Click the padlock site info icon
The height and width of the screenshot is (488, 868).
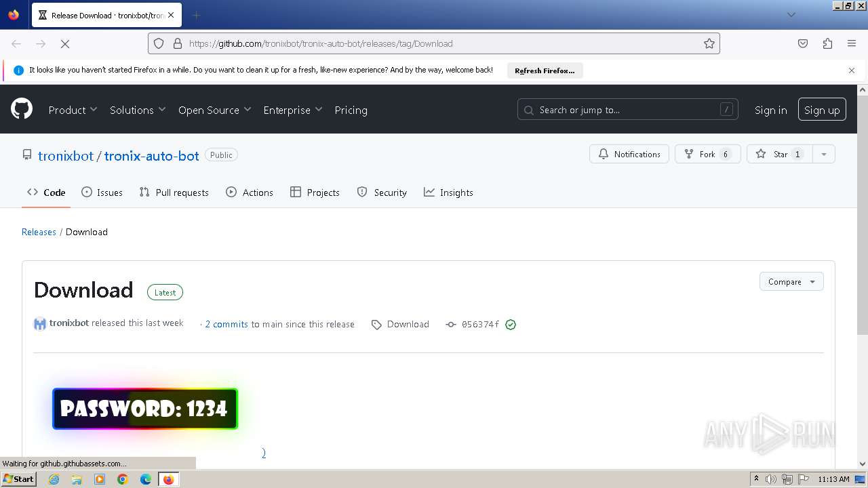[x=178, y=43]
